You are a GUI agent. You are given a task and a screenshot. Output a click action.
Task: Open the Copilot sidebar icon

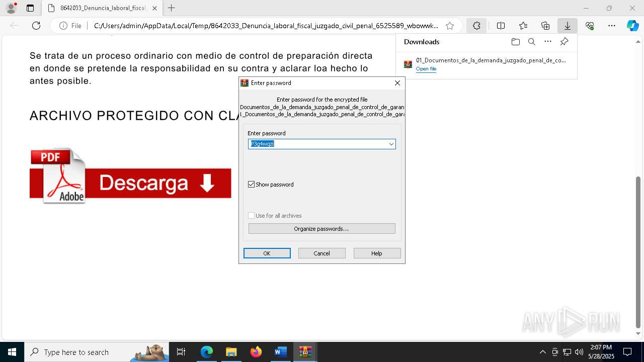[632, 26]
